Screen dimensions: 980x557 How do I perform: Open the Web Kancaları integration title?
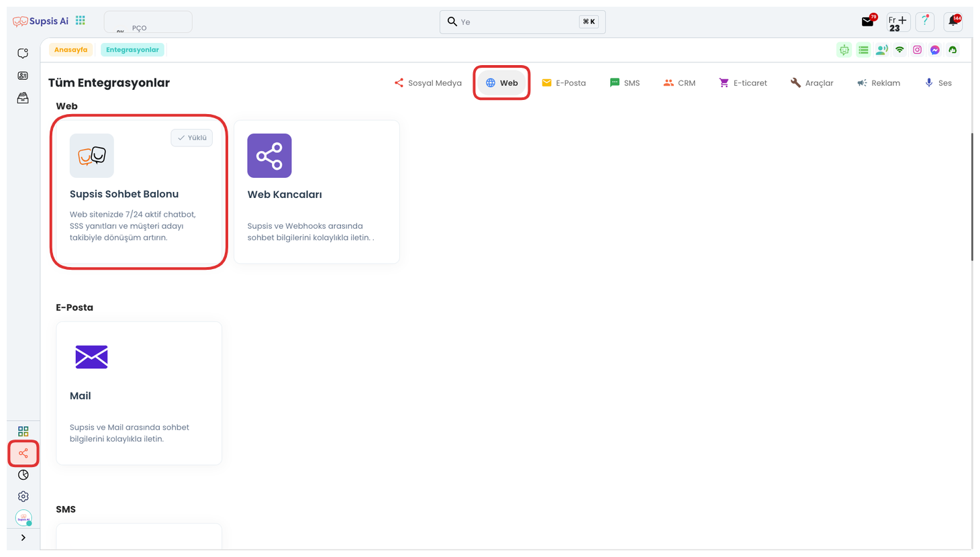tap(285, 195)
